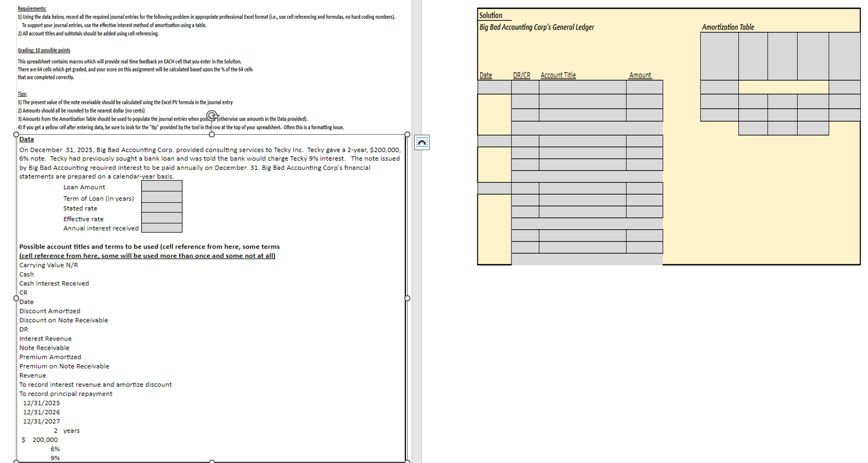868x463 pixels.
Task: Click the 'CR' term in list
Action: [24, 293]
